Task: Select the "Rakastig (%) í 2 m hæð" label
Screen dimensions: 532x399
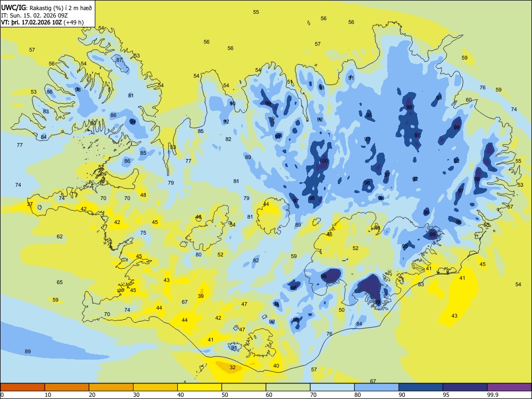Action: pos(61,8)
